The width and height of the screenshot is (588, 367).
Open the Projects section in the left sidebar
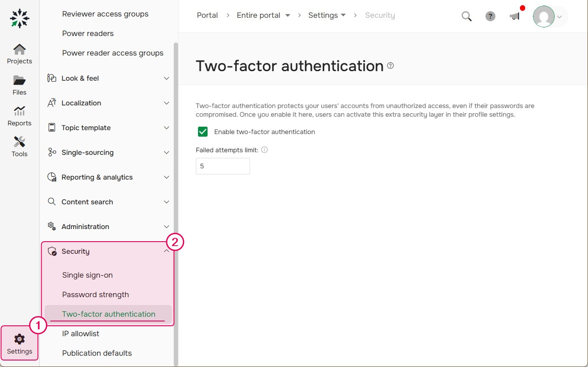pos(19,53)
